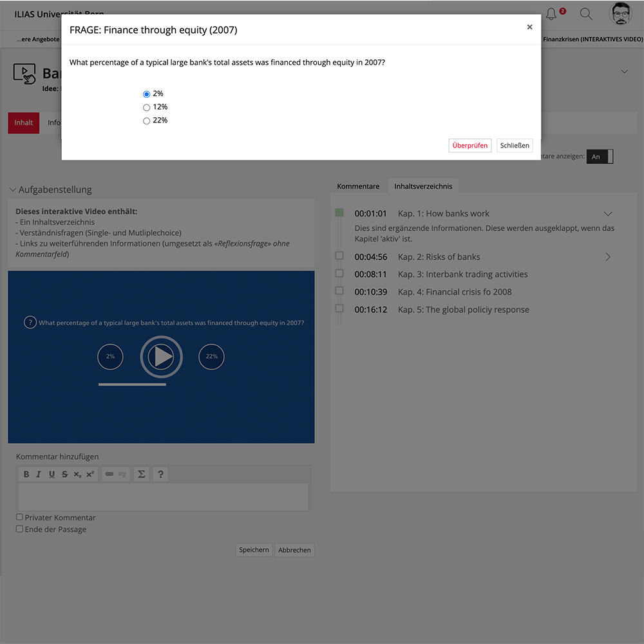Enable the Ende der Passage checkbox
This screenshot has height=644, width=644.
19,529
